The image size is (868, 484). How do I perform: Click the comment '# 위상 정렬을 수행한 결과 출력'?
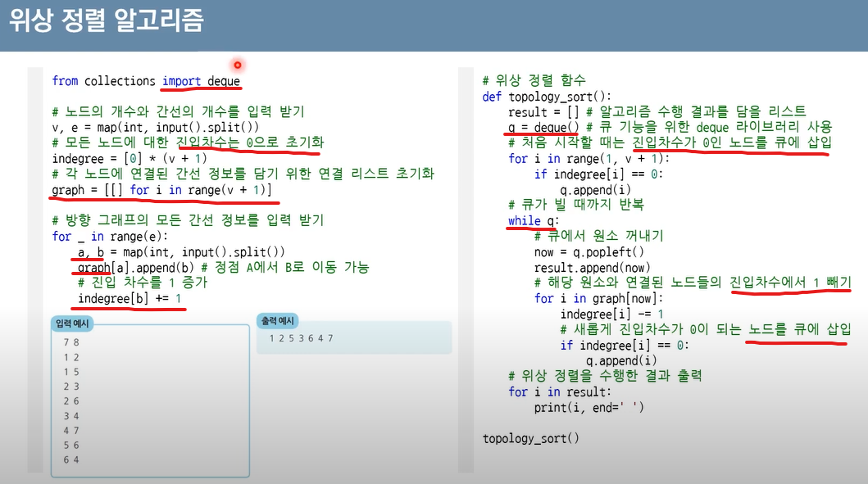605,376
